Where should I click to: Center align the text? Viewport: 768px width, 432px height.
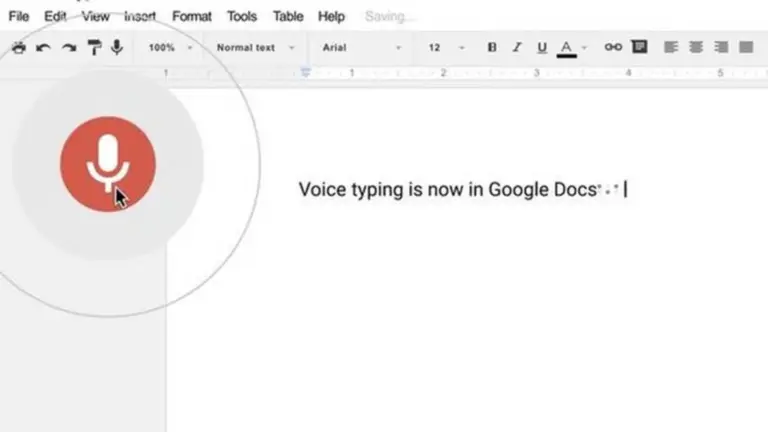pyautogui.click(x=696, y=47)
